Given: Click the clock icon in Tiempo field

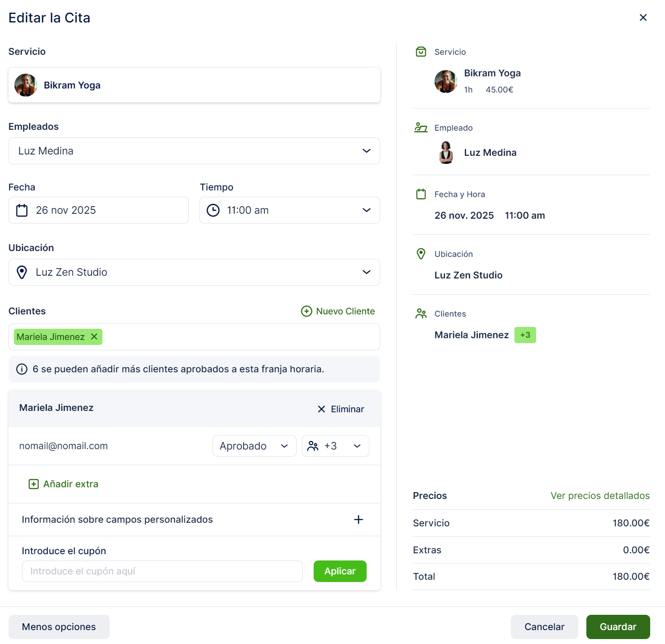Looking at the screenshot, I should point(213,210).
